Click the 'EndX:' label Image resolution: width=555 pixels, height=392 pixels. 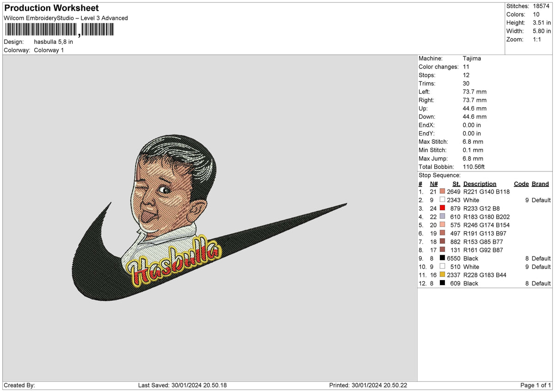pyautogui.click(x=426, y=125)
